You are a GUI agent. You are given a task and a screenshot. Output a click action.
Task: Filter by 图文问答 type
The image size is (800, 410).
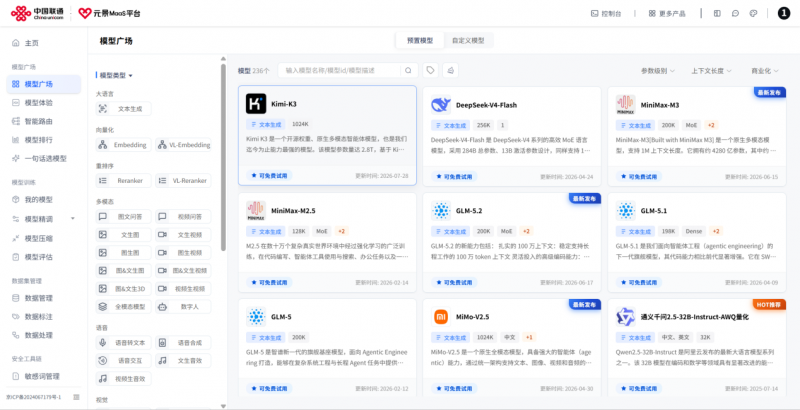[x=123, y=217]
